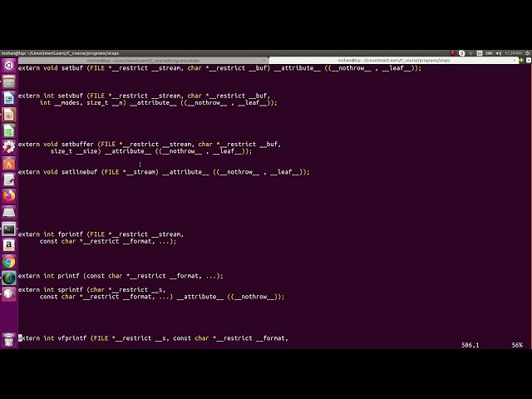Click the 'vfprintf' function name
The width and height of the screenshot is (532, 399).
pos(72,338)
